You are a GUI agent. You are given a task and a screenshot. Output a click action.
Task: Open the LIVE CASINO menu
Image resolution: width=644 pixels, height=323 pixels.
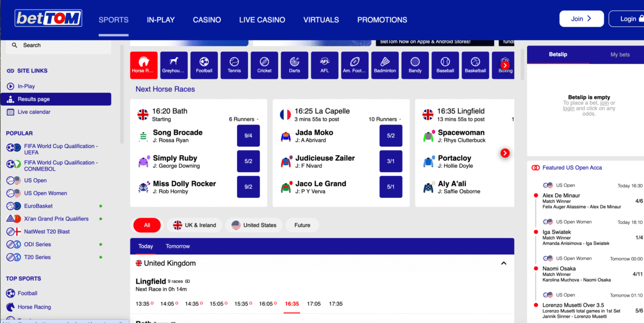point(262,20)
